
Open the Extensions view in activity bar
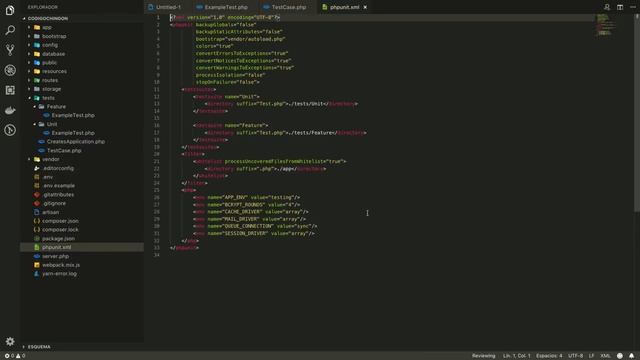[x=10, y=90]
